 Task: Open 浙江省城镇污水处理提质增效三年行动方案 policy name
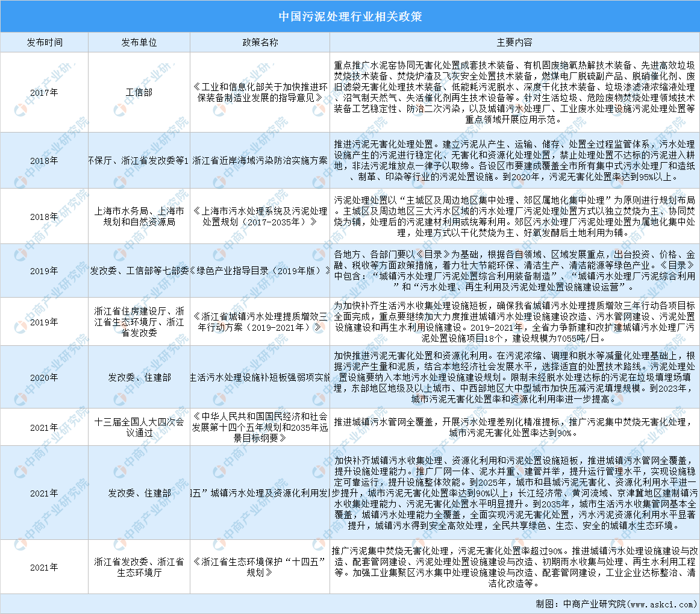tap(260, 321)
